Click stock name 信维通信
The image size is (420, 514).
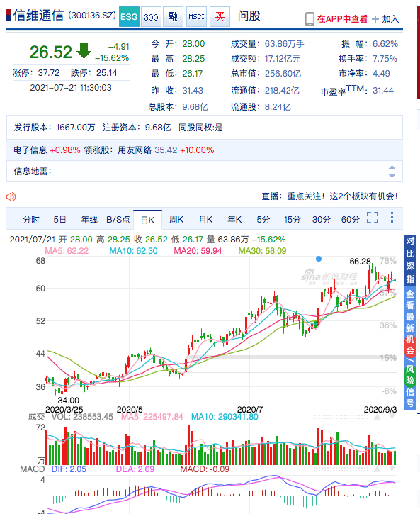point(39,16)
